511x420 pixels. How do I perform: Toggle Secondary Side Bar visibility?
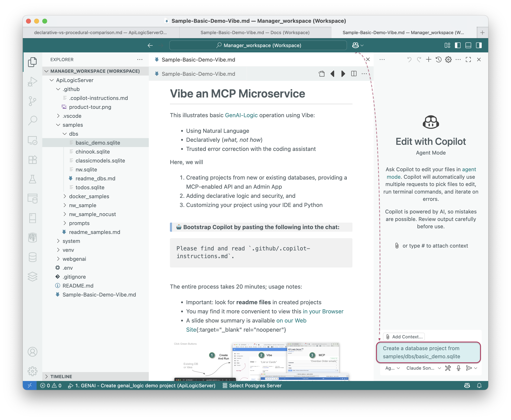click(478, 45)
